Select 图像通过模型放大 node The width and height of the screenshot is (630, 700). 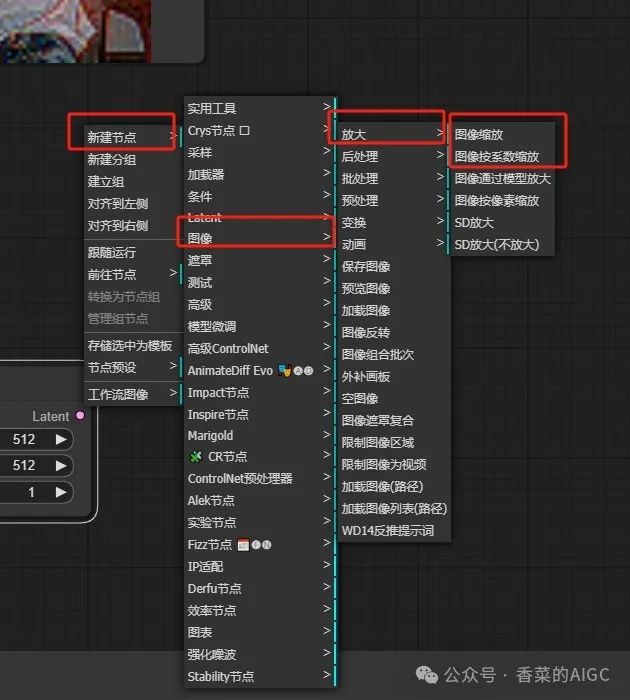pyautogui.click(x=502, y=178)
